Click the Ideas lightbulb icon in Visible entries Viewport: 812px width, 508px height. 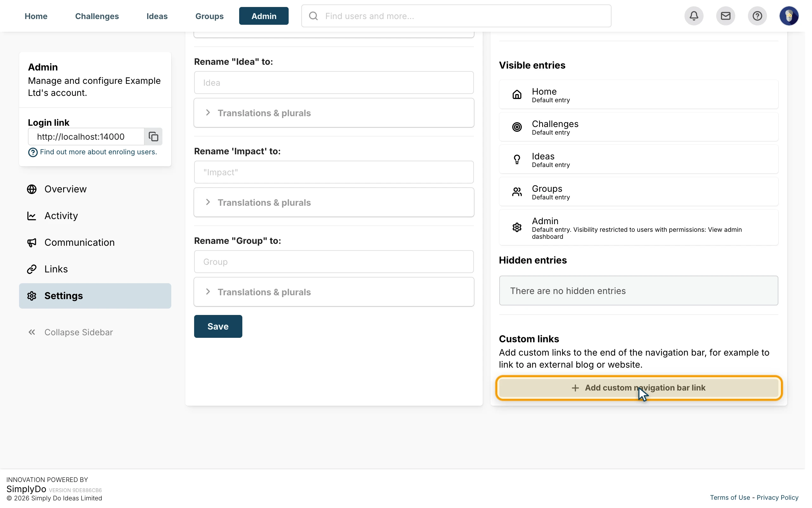point(517,159)
